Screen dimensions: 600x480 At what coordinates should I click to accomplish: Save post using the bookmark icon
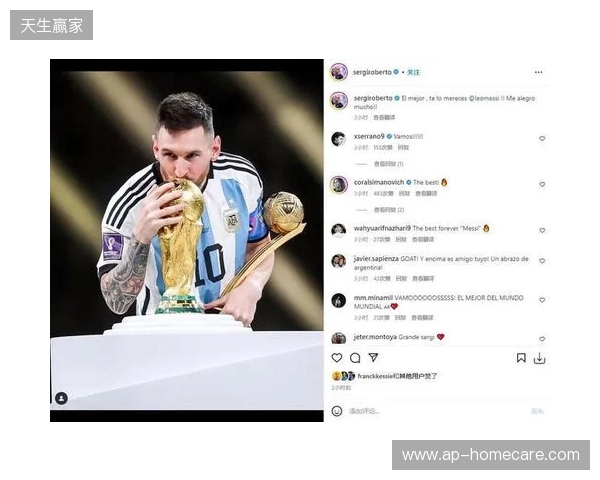[x=521, y=358]
